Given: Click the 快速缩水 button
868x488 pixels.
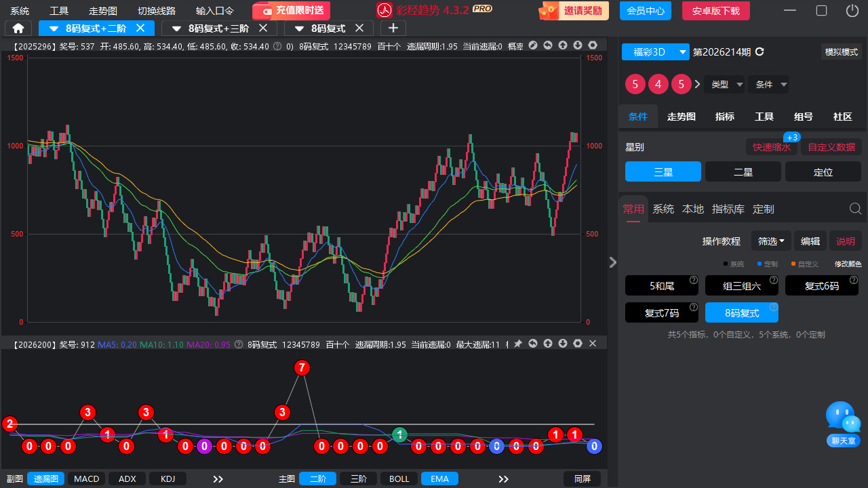Looking at the screenshot, I should (x=772, y=146).
